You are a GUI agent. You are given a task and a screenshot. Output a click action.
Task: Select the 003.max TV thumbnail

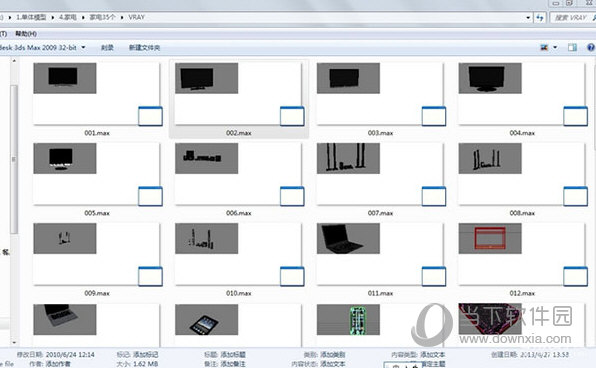coord(348,78)
